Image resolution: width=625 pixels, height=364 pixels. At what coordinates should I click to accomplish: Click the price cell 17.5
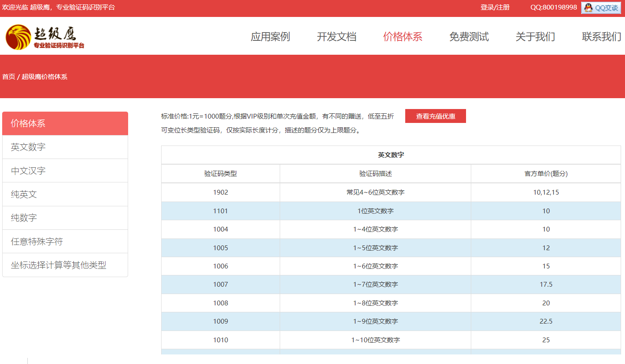pyautogui.click(x=546, y=285)
